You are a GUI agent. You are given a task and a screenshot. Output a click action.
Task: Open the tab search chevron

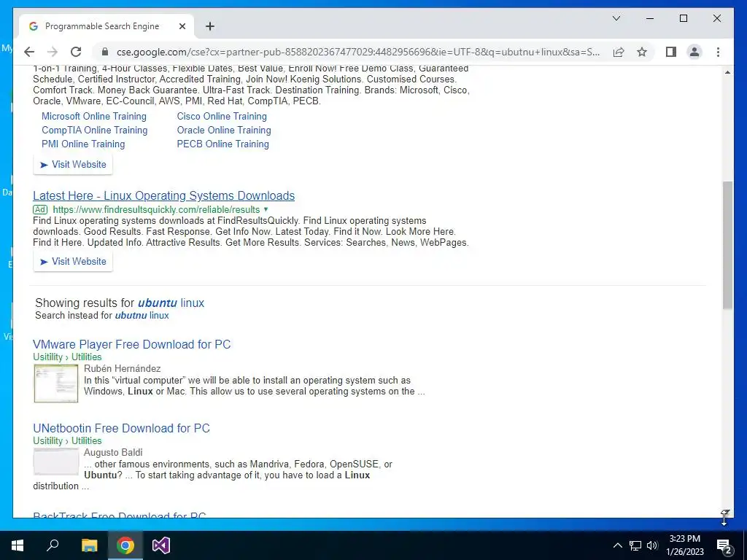pos(616,18)
